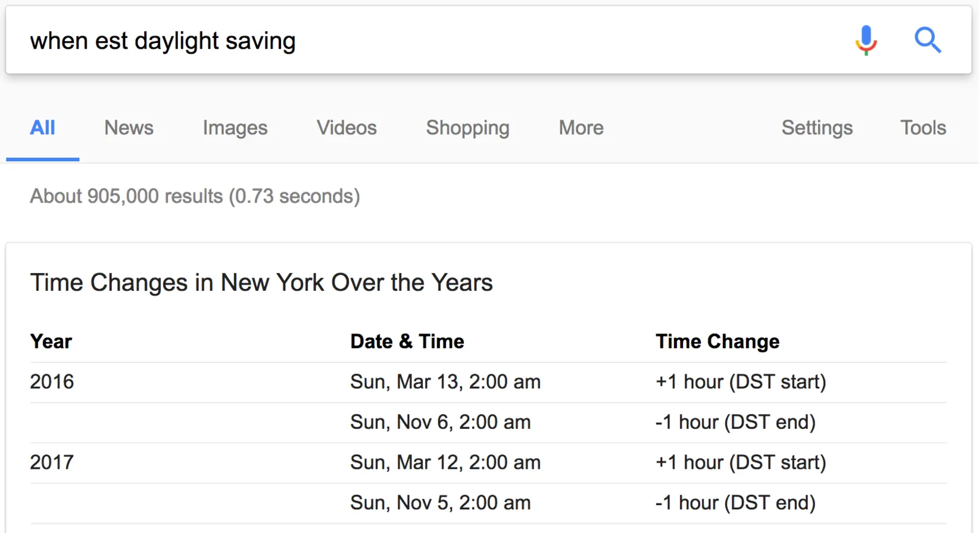
Task: Open the Tools filter options
Action: tap(923, 128)
